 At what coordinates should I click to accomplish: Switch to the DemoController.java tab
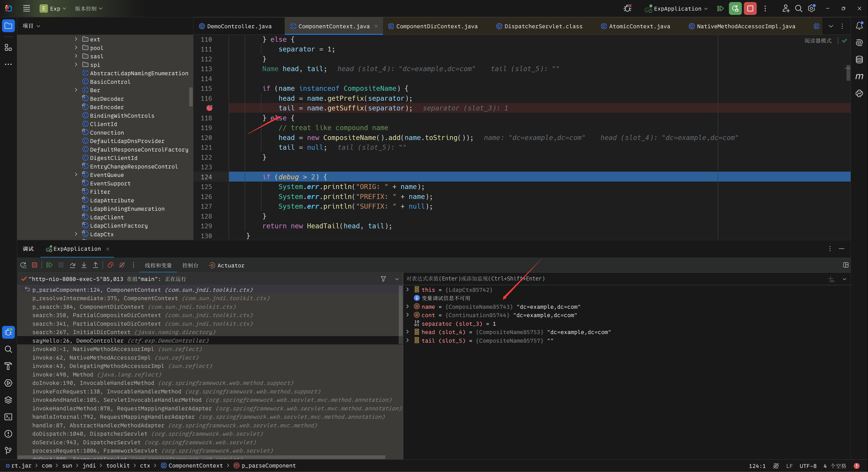tap(239, 26)
